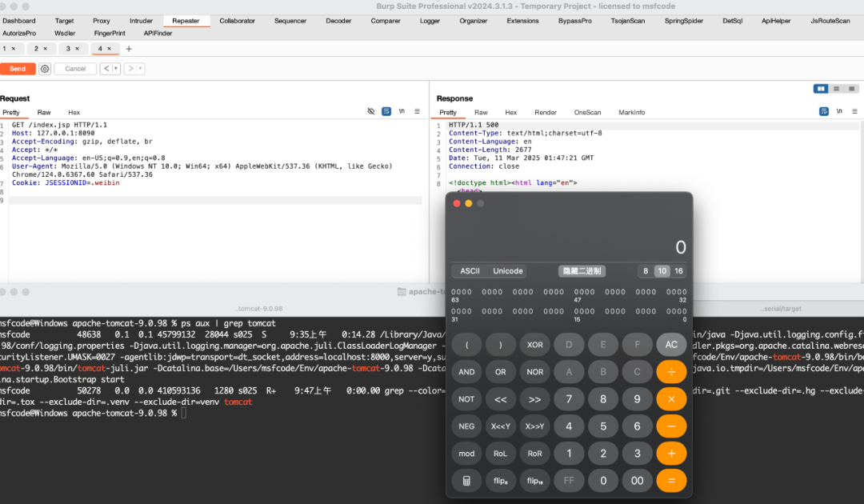This screenshot has width=864, height=504.
Task: Switch to combined tabbed layout view icon
Action: pyautogui.click(x=851, y=89)
